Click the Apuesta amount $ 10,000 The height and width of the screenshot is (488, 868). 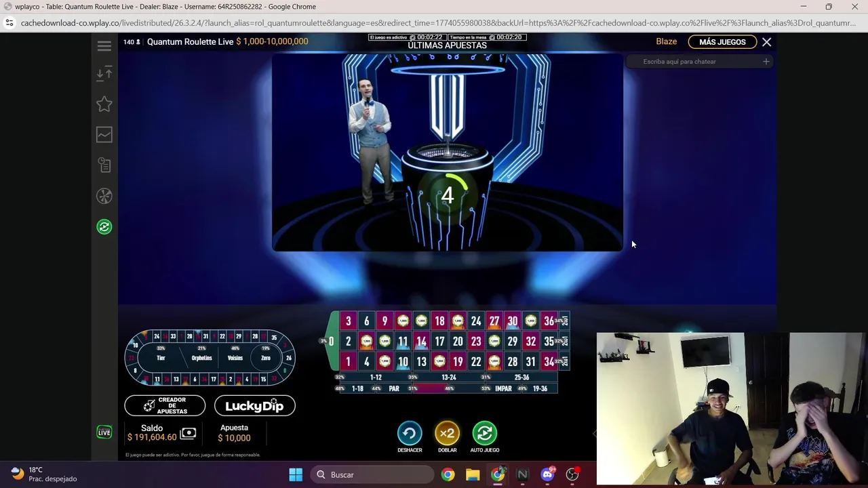click(234, 438)
